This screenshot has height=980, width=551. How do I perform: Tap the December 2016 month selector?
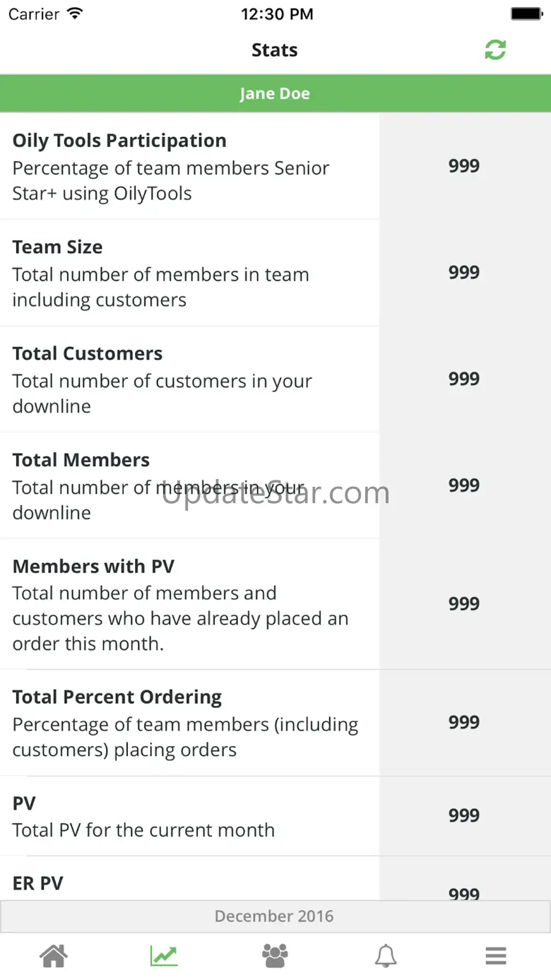click(x=275, y=916)
